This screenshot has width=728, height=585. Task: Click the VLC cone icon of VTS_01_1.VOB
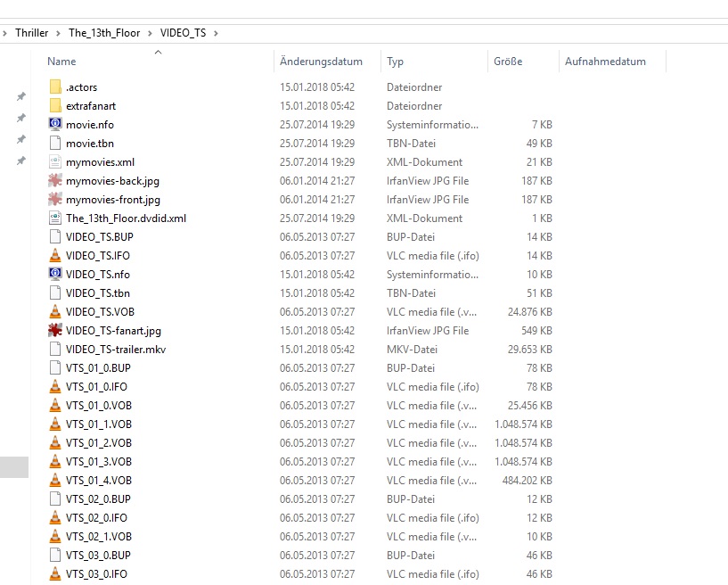54,424
